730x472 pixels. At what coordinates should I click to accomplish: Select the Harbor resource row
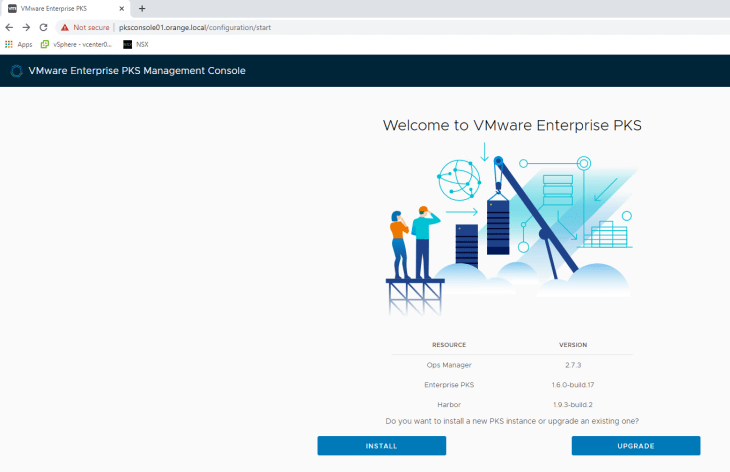511,403
